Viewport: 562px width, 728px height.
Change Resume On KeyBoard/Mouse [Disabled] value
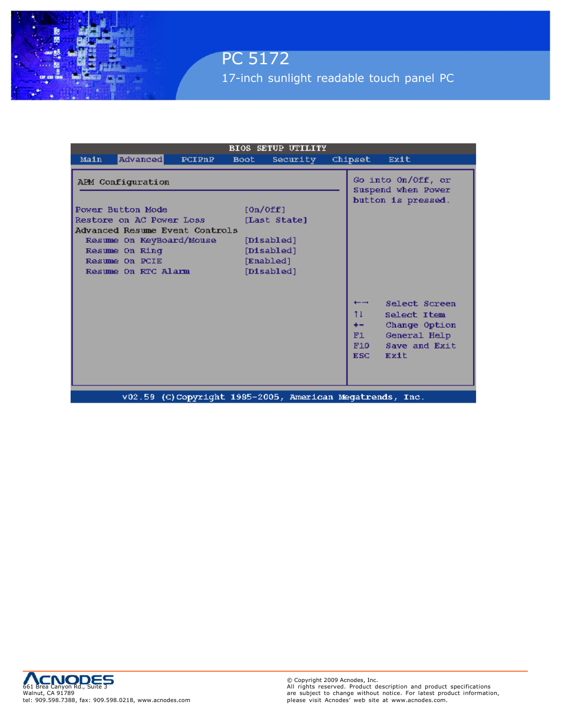pyautogui.click(x=271, y=241)
